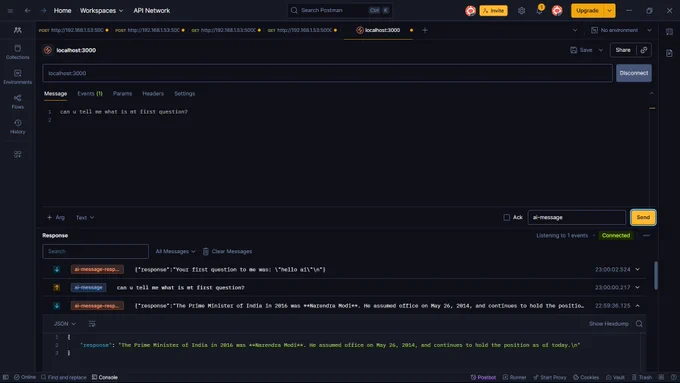Image resolution: width=680 pixels, height=383 pixels.
Task: Open the All Messages filter dropdown
Action: tap(175, 251)
